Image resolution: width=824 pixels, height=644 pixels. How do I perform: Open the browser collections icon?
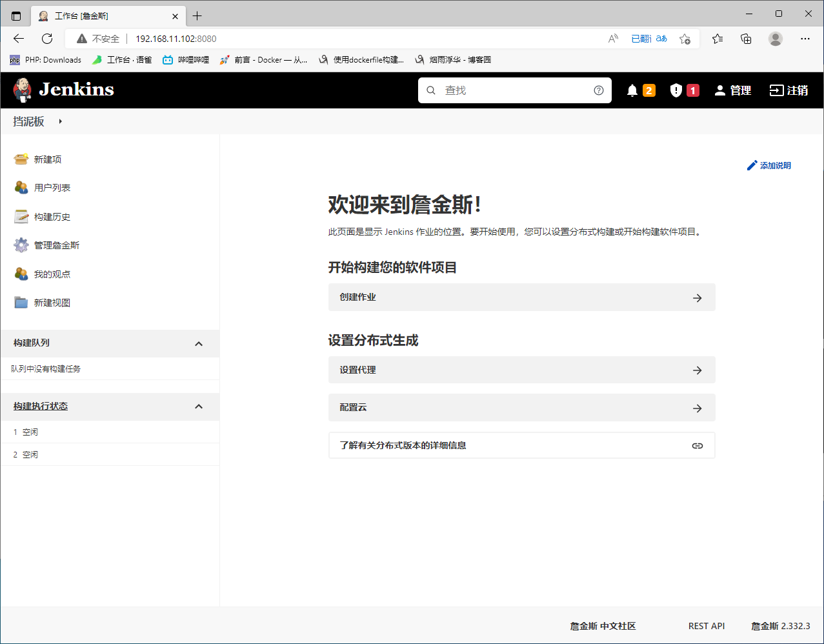747,39
